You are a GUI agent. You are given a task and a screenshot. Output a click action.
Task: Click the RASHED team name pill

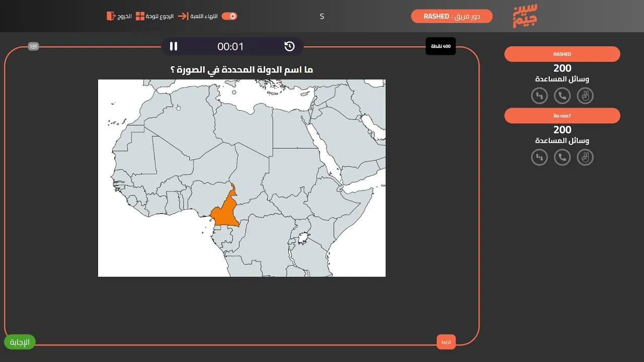[562, 54]
